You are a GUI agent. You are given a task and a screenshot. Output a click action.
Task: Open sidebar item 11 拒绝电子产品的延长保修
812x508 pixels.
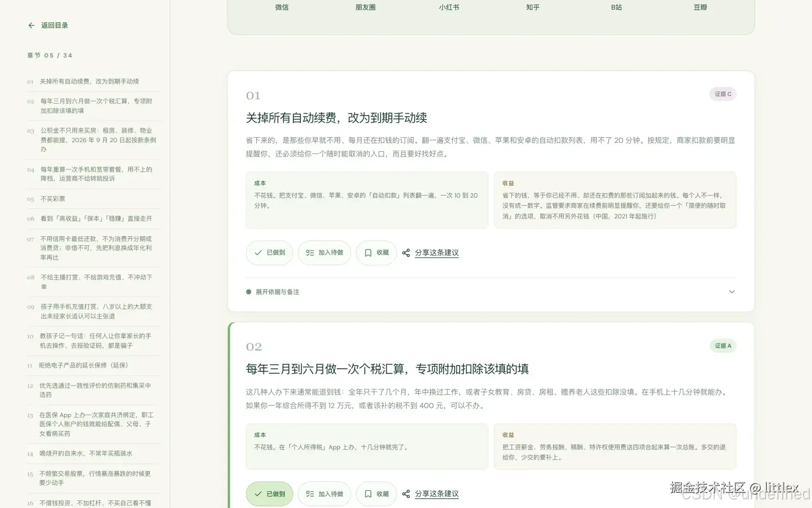click(x=93, y=365)
